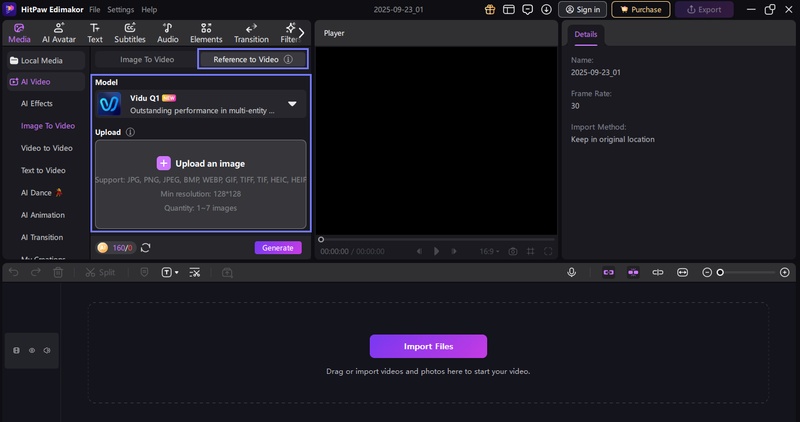The height and width of the screenshot is (422, 800).
Task: Select AI Video in sidebar
Action: (x=45, y=82)
